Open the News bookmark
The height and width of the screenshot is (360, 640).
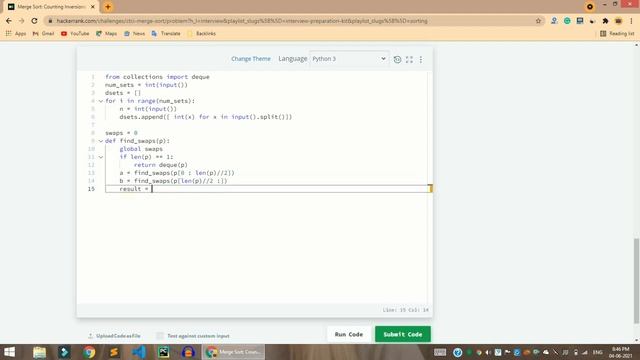pos(134,33)
